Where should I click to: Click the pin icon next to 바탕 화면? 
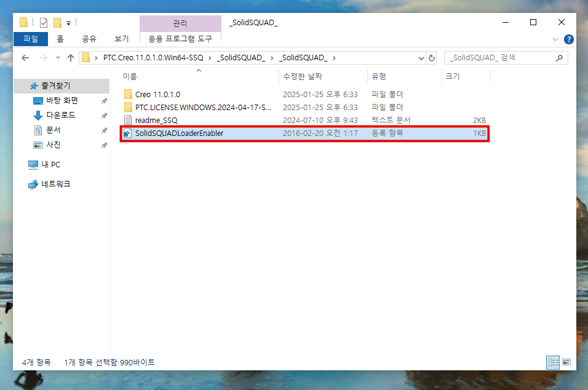[104, 101]
